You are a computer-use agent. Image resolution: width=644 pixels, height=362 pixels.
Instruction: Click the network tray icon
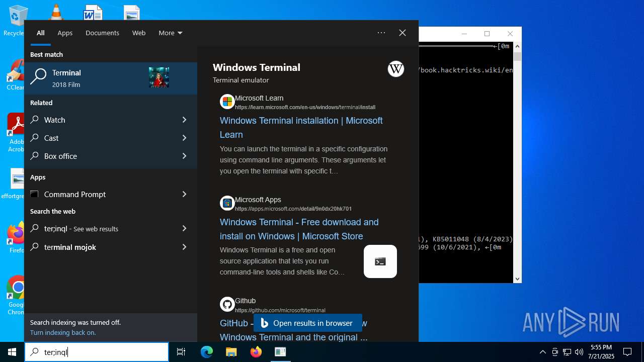coord(567,352)
